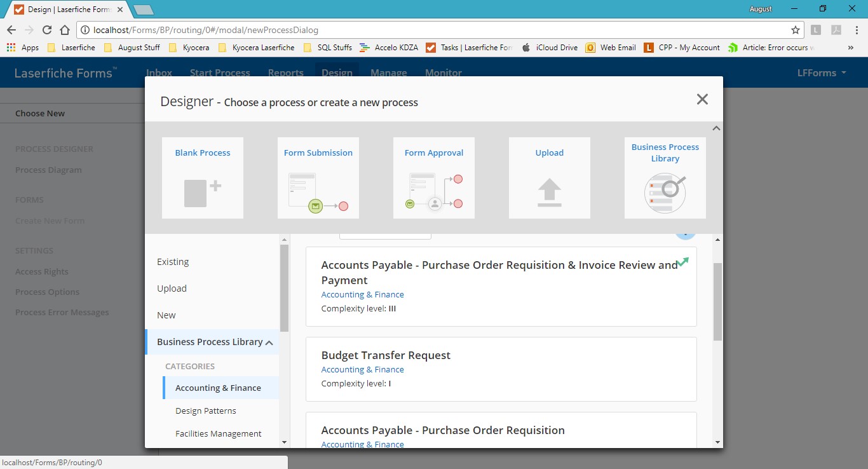
Task: Open the LFForms user dropdown
Action: pyautogui.click(x=822, y=73)
